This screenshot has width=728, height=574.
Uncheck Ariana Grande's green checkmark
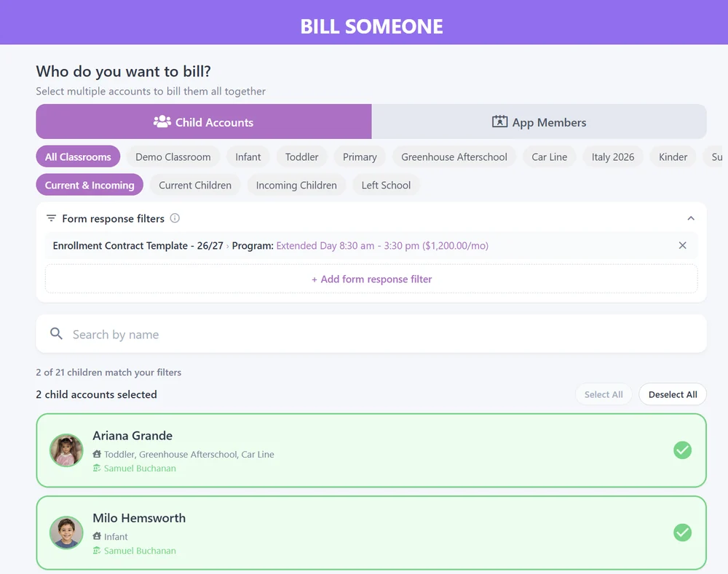(682, 450)
